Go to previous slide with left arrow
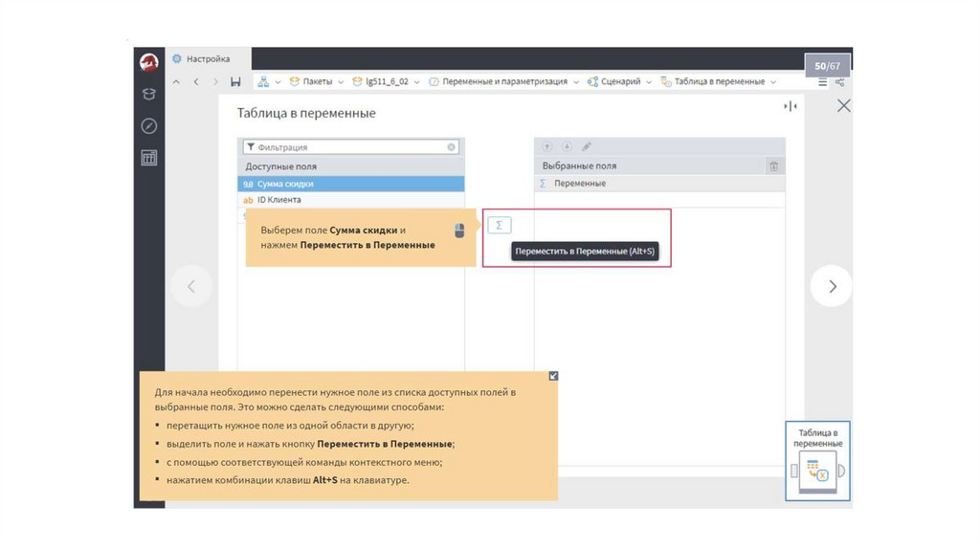The height and width of the screenshot is (549, 980). (x=191, y=286)
